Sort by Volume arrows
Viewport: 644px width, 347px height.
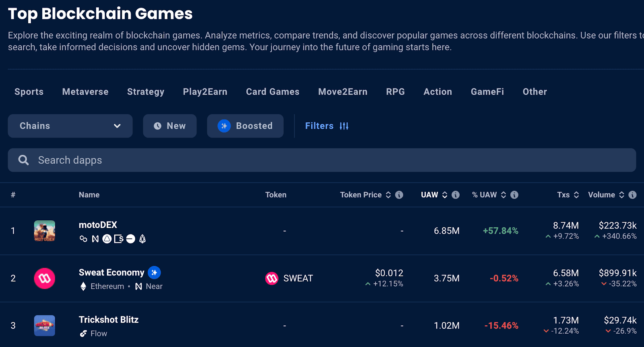click(622, 195)
